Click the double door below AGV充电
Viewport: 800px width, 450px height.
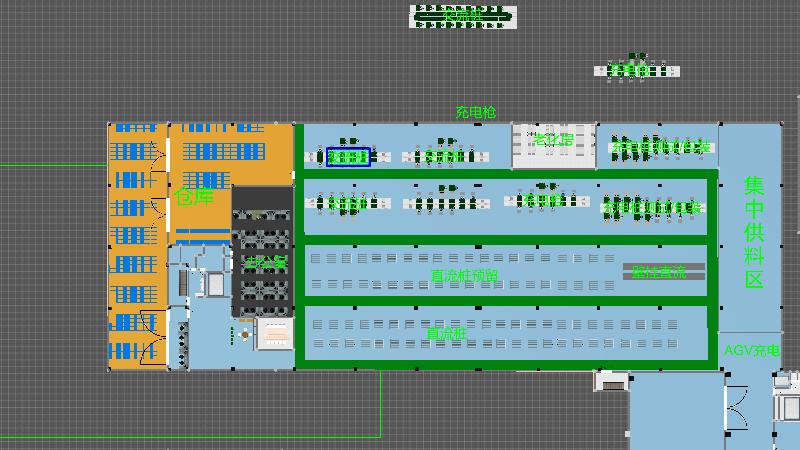[738, 410]
